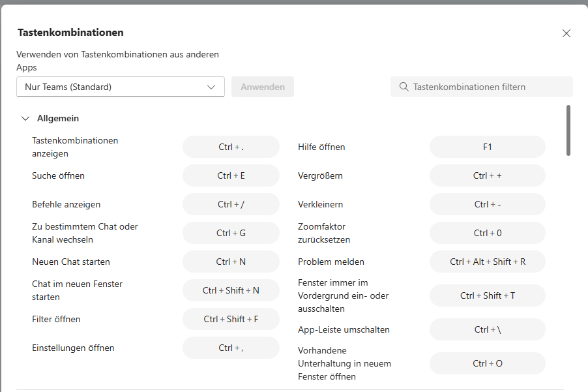The height and width of the screenshot is (392, 588).
Task: Click the Ctrl + / shortcut pill
Action: tap(231, 204)
